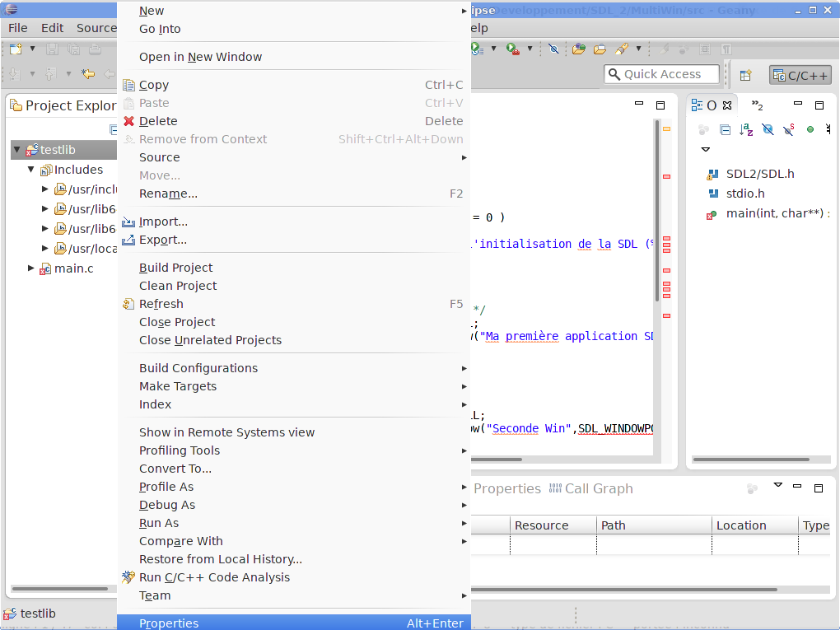The height and width of the screenshot is (630, 840).
Task: Click Sort alphabetically icon in Outline
Action: coord(746,129)
